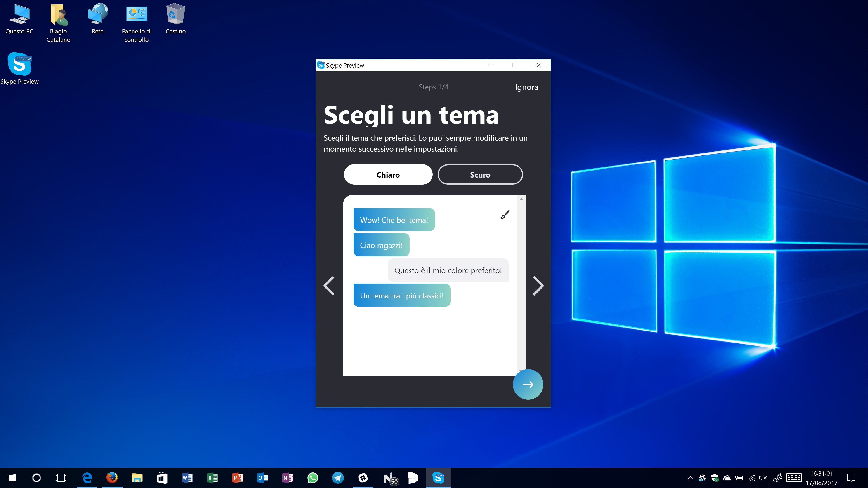
Task: Click the Steps 1/4 indicator
Action: pyautogui.click(x=433, y=87)
